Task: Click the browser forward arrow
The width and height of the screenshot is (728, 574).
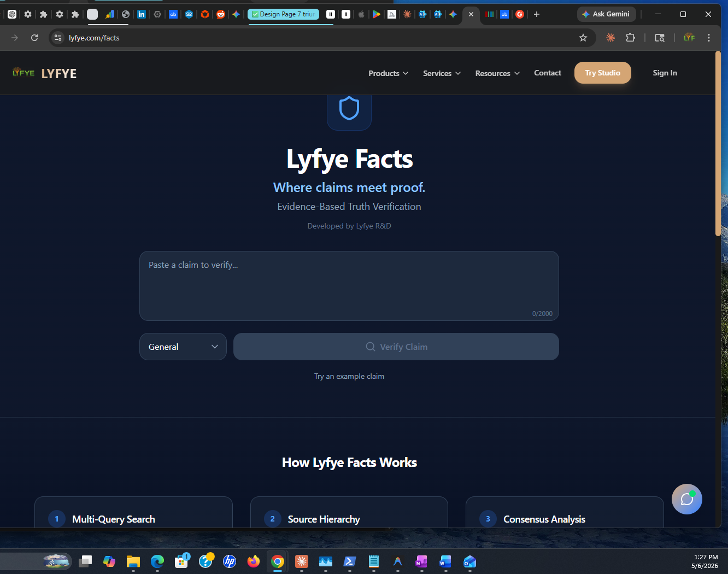Action: coord(15,38)
